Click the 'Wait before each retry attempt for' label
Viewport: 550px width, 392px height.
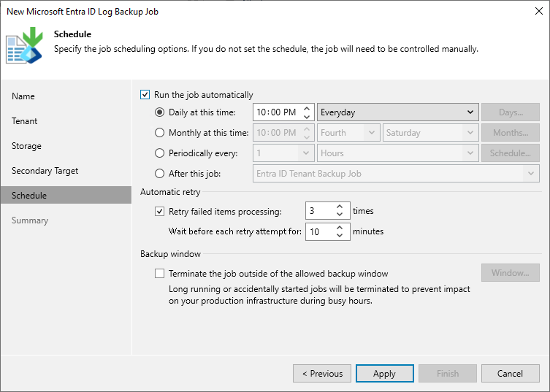(x=235, y=231)
